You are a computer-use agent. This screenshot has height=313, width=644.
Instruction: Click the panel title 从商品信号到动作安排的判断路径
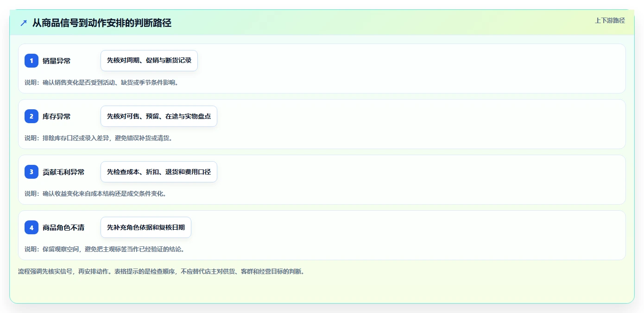click(102, 23)
